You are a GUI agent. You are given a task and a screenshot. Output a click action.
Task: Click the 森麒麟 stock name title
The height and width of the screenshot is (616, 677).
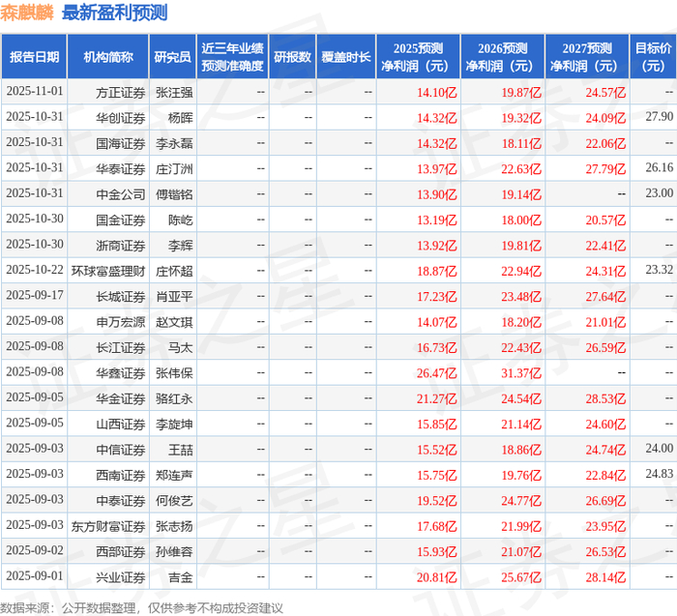[x=27, y=13]
